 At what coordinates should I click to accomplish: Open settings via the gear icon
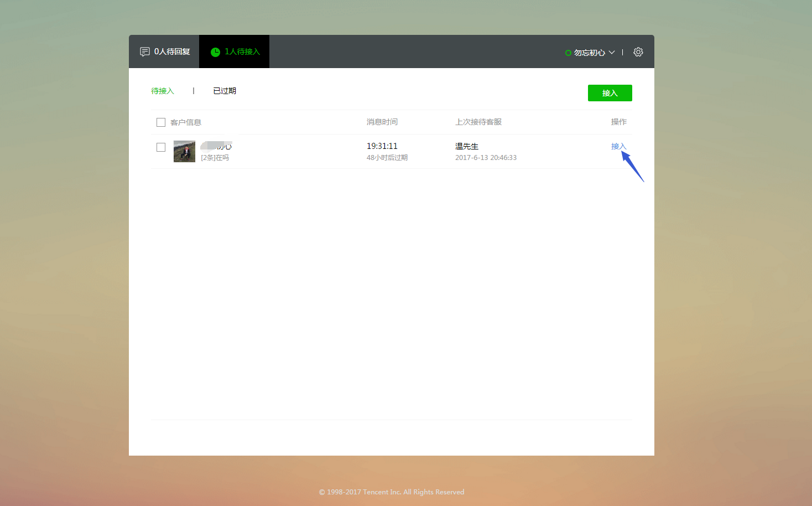(x=638, y=52)
